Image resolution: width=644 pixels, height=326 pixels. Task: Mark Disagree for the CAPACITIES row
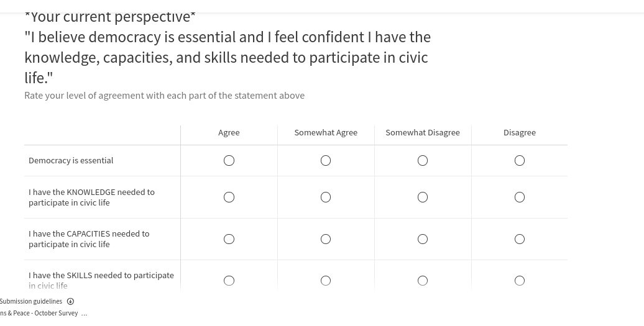[x=520, y=239]
